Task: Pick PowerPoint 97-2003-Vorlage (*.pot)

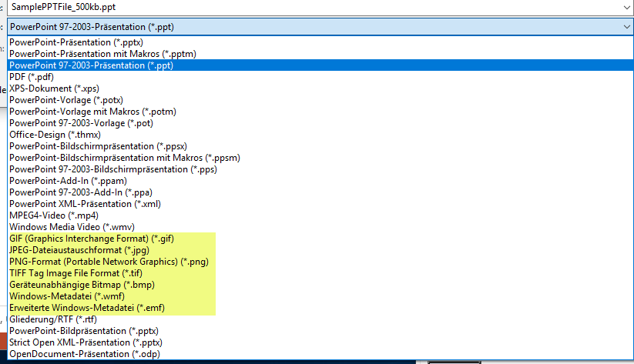Action: tap(320, 123)
